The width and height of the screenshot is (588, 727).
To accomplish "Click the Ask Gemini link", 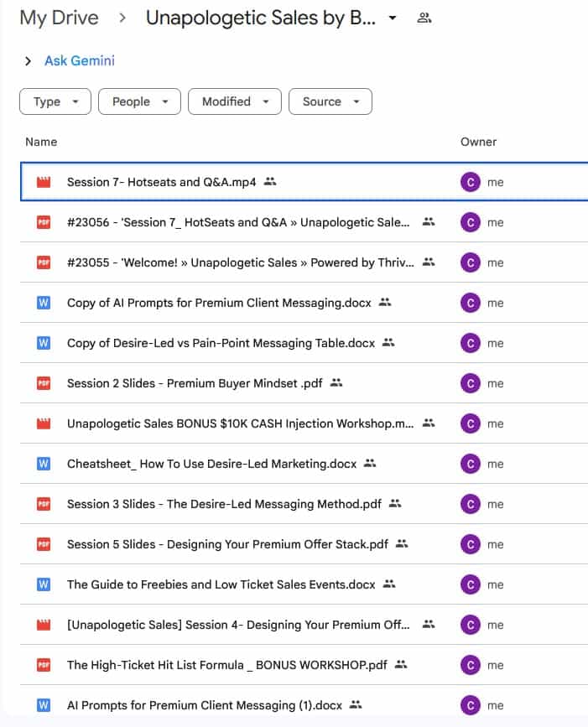I will click(x=80, y=60).
